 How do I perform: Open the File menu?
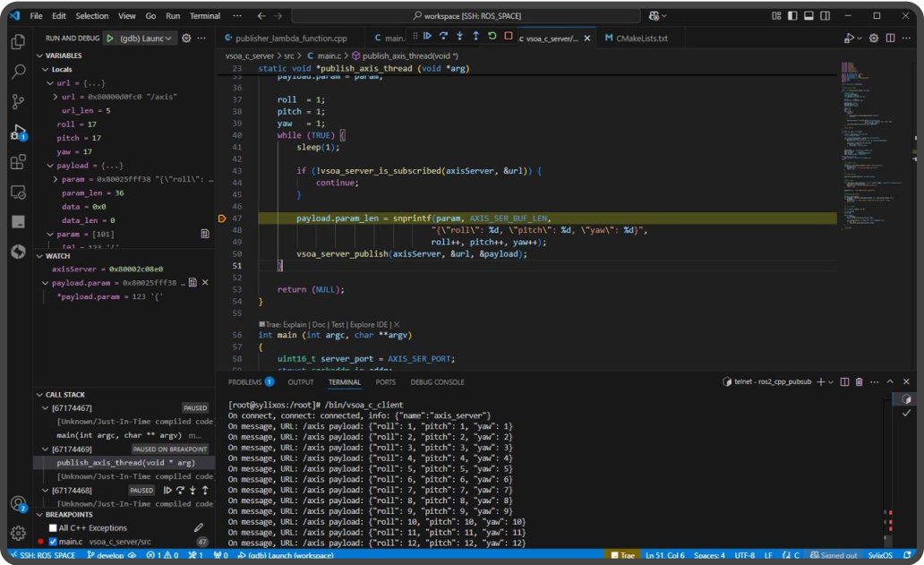[36, 16]
